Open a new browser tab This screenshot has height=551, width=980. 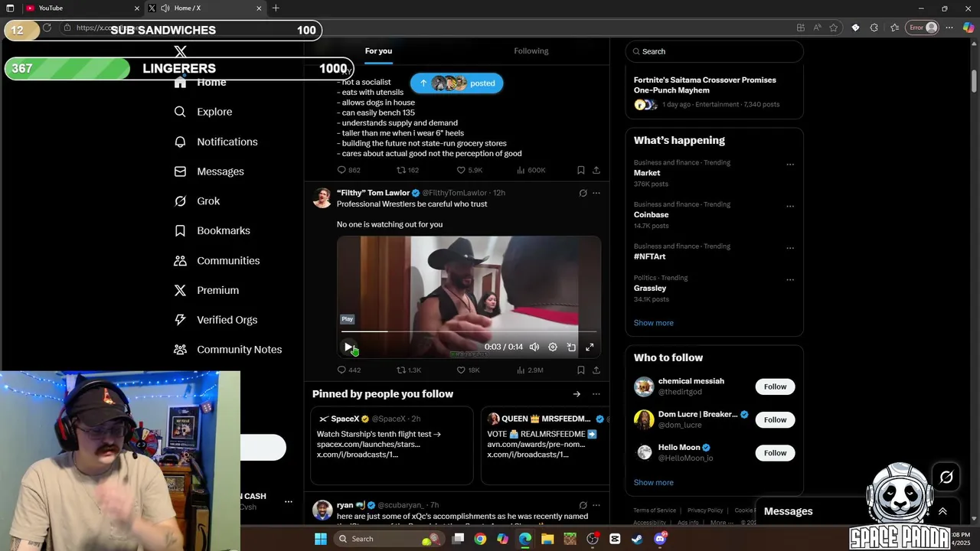[x=276, y=8]
